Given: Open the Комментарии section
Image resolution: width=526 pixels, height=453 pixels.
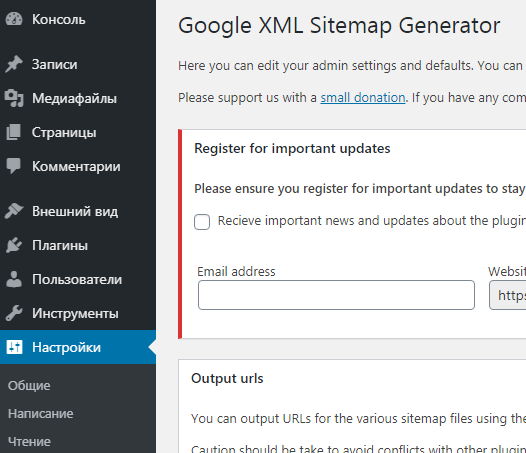Looking at the screenshot, I should coord(78,166).
